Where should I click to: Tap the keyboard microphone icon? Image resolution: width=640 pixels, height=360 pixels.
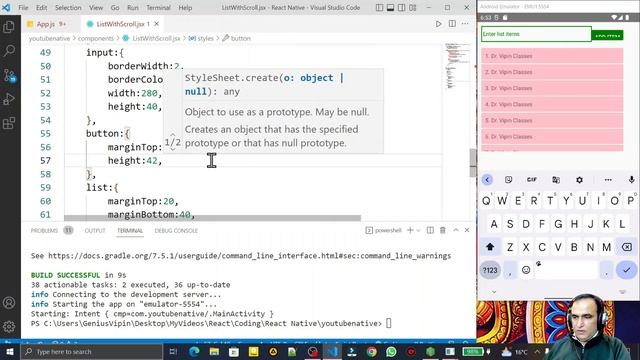click(x=631, y=180)
